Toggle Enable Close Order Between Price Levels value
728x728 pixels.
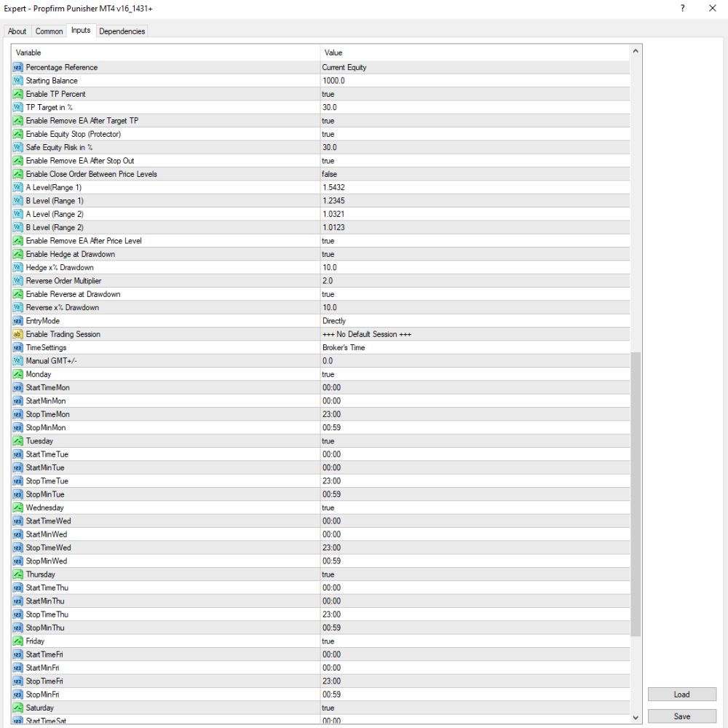coord(475,174)
